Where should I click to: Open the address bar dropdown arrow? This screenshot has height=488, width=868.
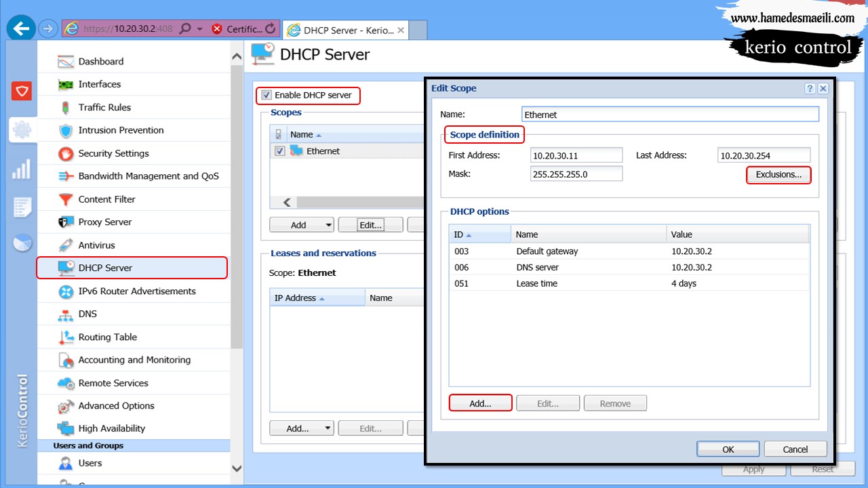point(200,29)
